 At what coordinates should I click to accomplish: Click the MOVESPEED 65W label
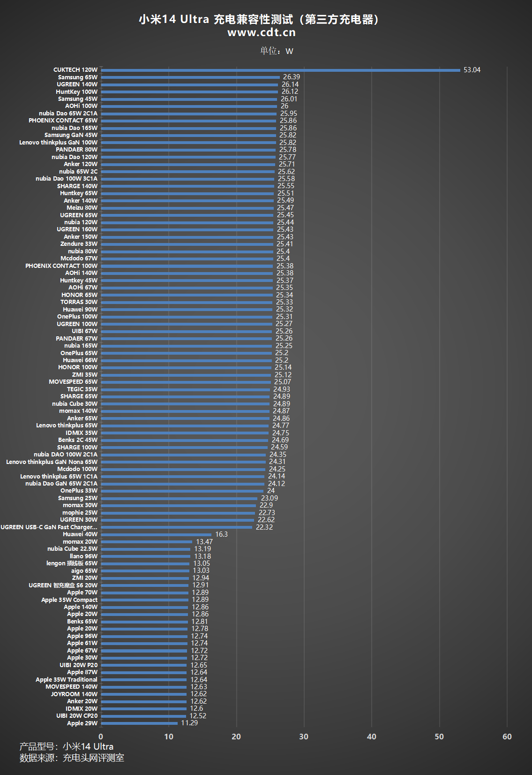click(x=73, y=382)
